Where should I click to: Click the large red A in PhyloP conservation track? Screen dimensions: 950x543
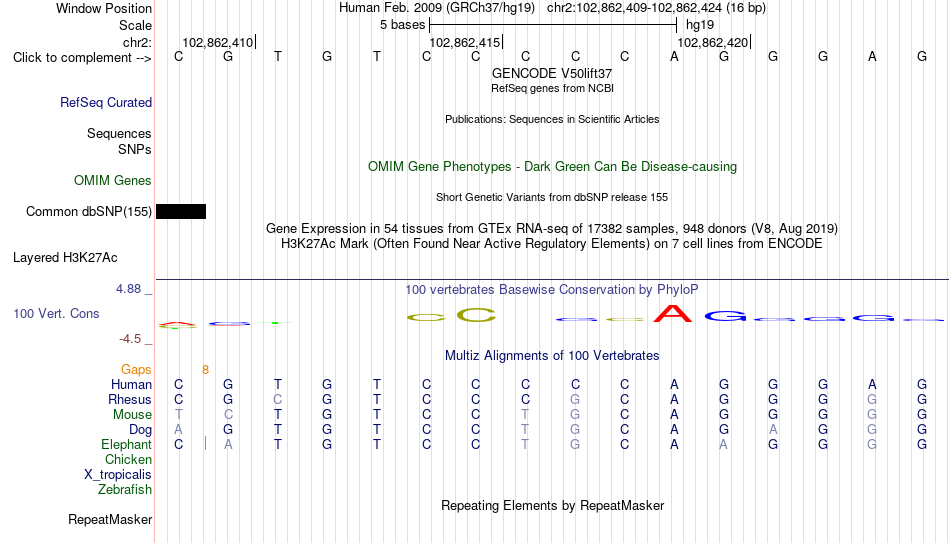tap(673, 313)
